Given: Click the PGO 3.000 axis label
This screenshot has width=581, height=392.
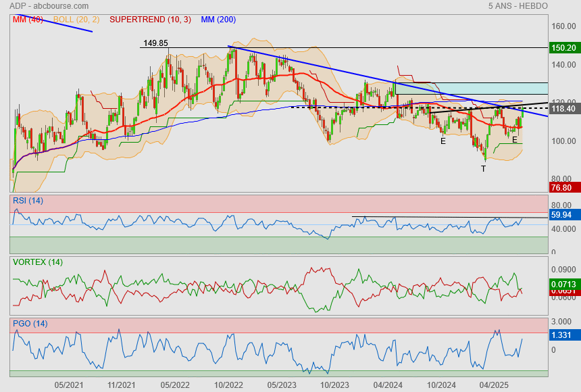Looking at the screenshot, I should pos(561,322).
